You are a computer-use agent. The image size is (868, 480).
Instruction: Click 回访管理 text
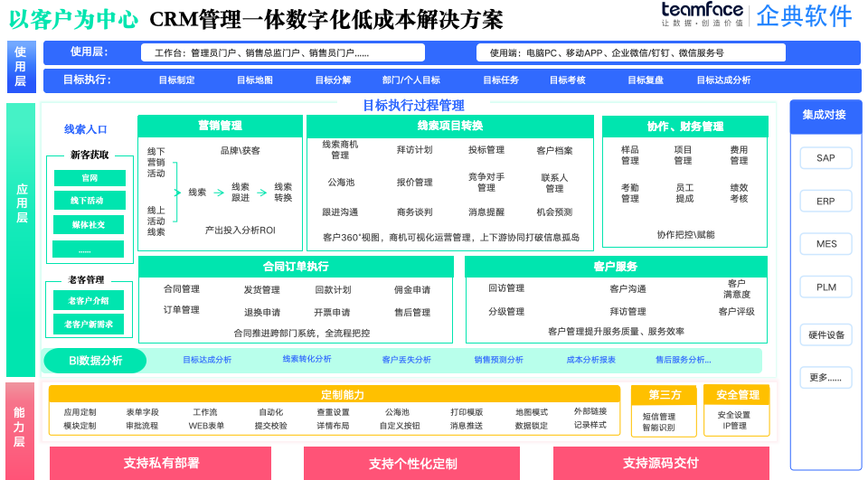(506, 287)
